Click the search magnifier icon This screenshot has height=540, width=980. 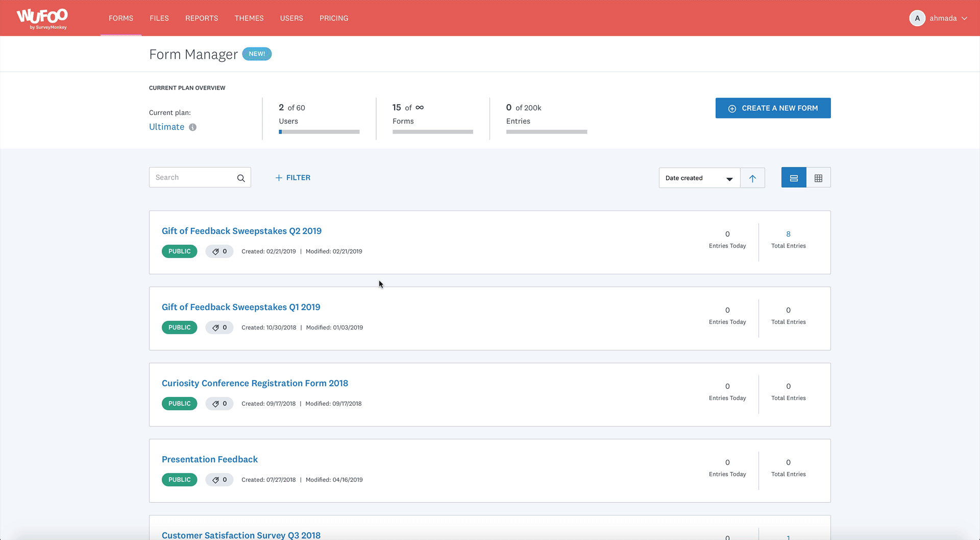pyautogui.click(x=241, y=178)
